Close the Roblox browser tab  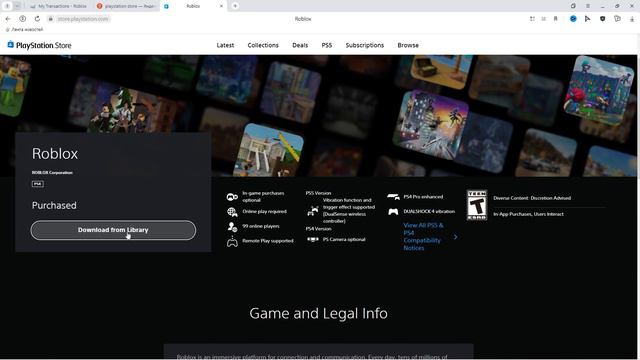coord(221,6)
